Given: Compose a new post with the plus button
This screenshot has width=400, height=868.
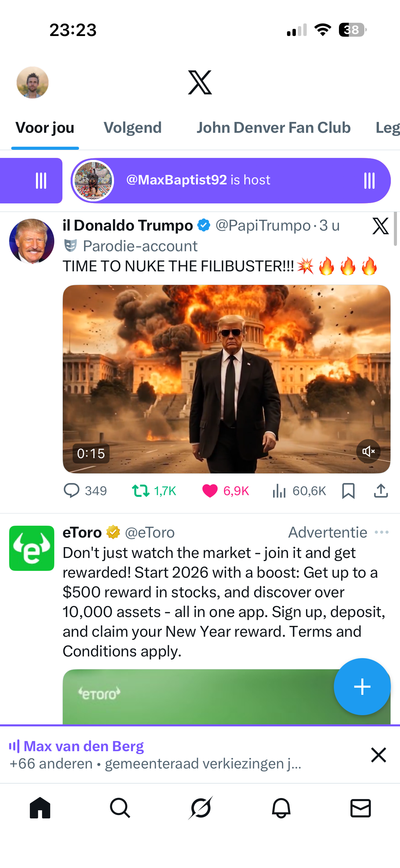Looking at the screenshot, I should coord(362,687).
